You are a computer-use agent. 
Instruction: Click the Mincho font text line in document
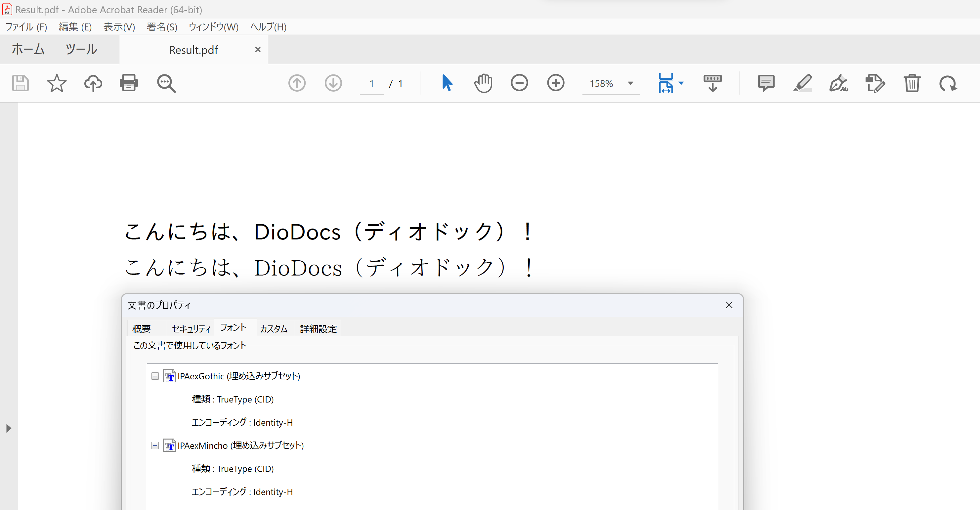(x=329, y=267)
